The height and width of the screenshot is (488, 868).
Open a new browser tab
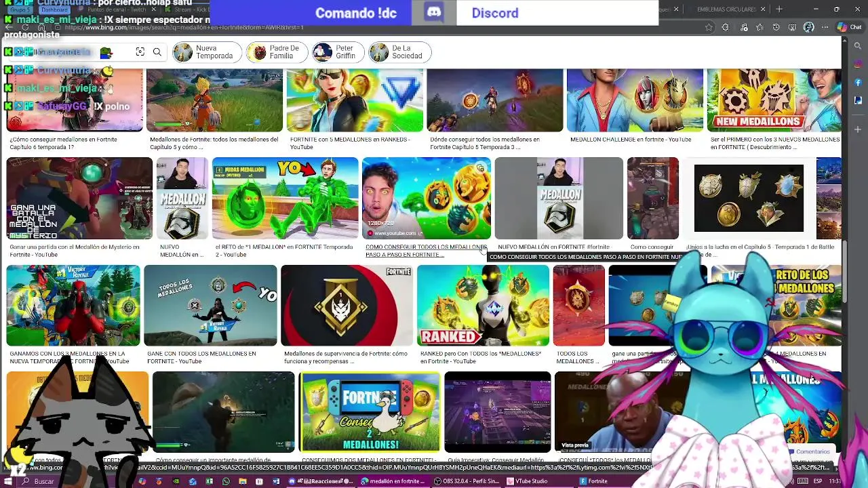(779, 9)
